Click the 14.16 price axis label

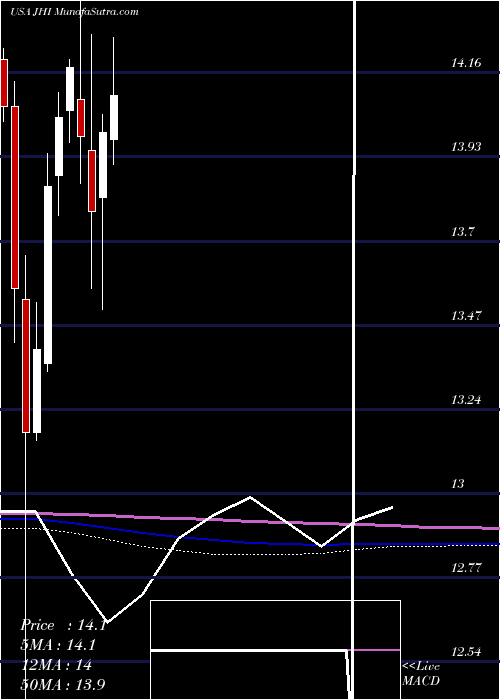coord(466,62)
